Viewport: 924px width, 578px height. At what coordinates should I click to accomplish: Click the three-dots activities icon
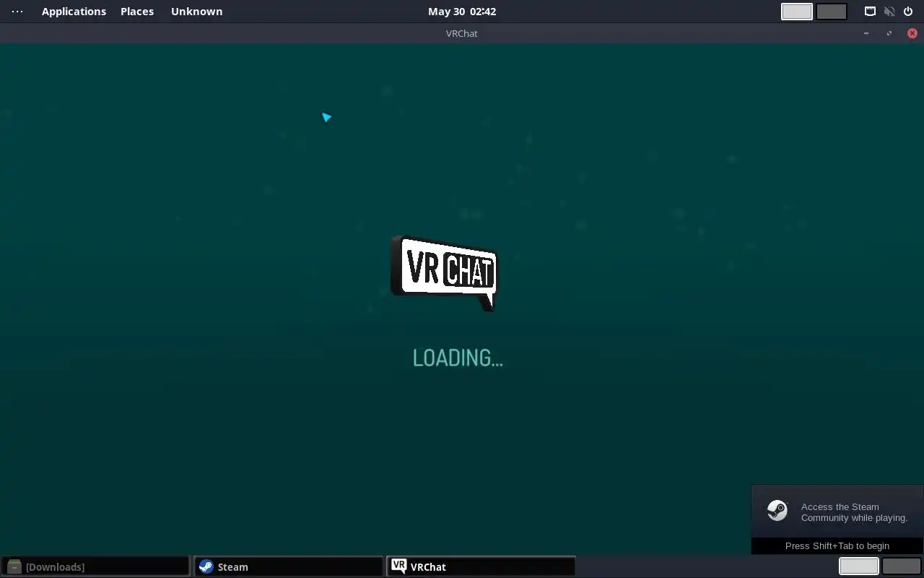[17, 12]
